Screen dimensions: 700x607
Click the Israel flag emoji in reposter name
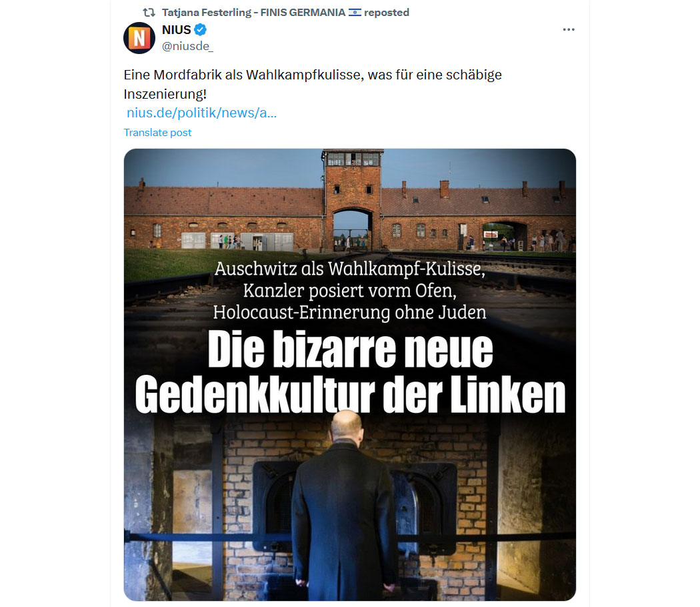(355, 13)
